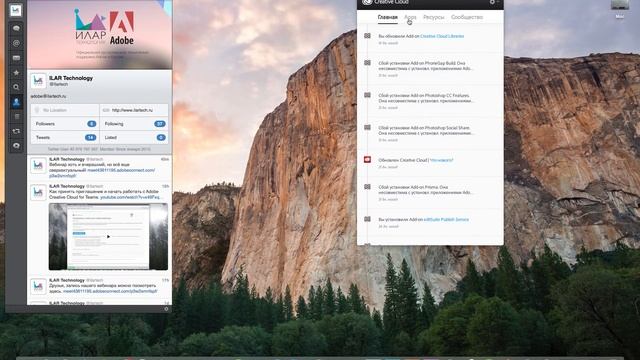640x360 pixels.
Task: Open the Lists icon in Twitter sidebar
Action: [x=16, y=117]
